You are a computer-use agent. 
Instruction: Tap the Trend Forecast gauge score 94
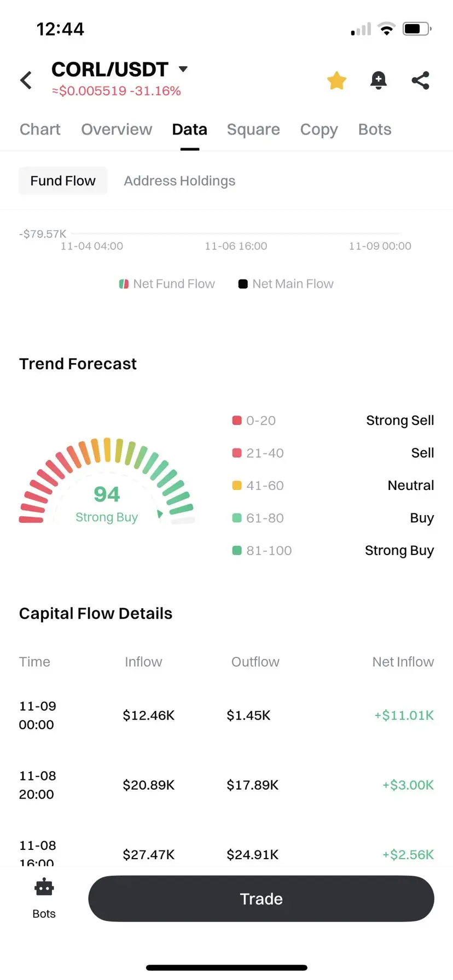[x=107, y=494]
